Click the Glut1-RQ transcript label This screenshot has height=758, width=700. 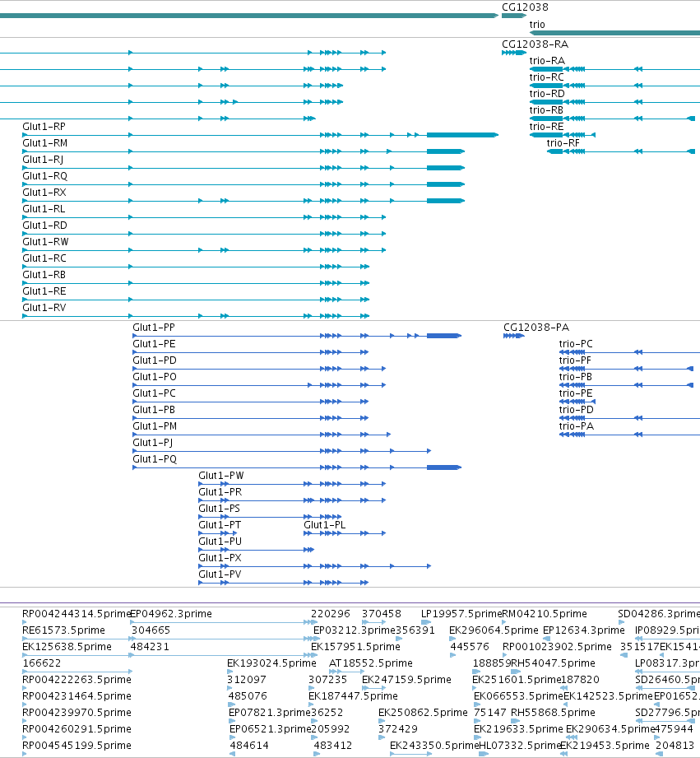(45, 175)
